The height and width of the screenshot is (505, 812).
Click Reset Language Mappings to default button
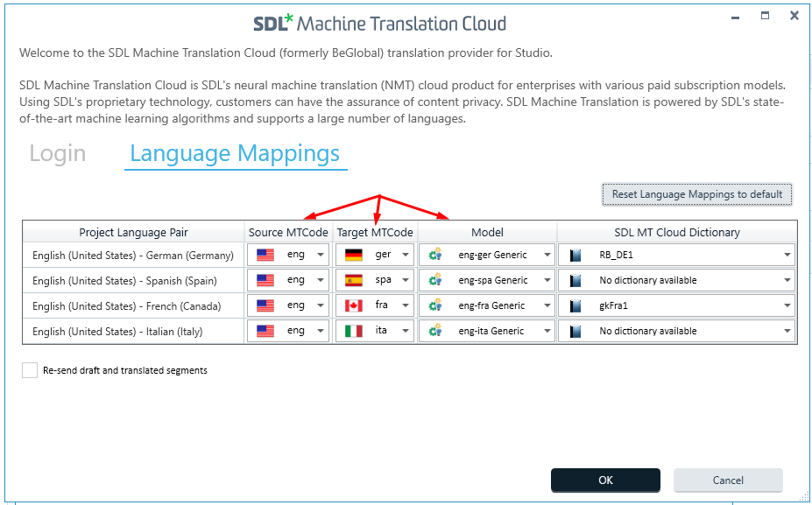coord(697,194)
